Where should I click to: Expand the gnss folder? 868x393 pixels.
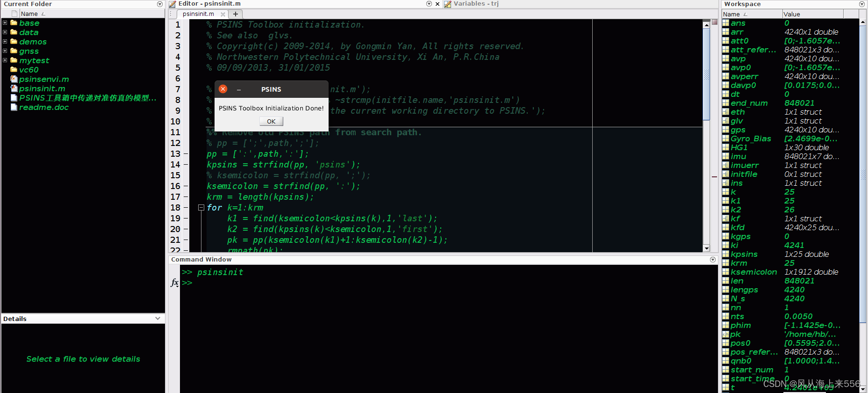pos(5,51)
